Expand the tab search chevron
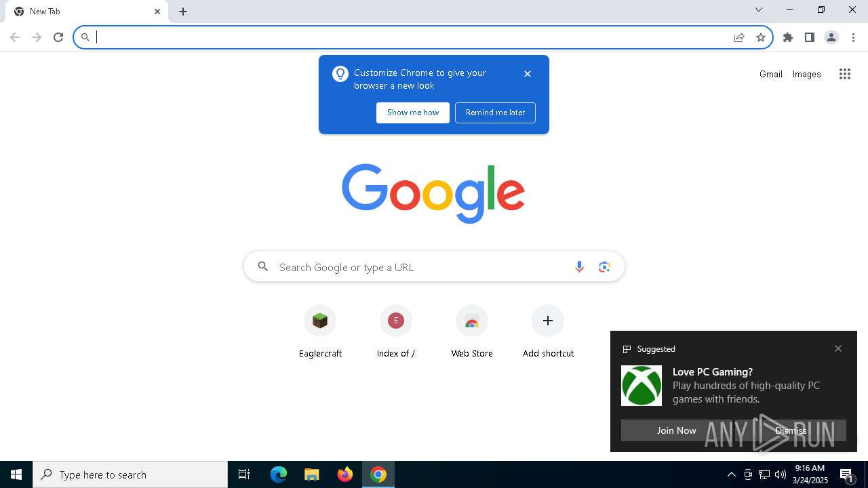 coord(759,9)
